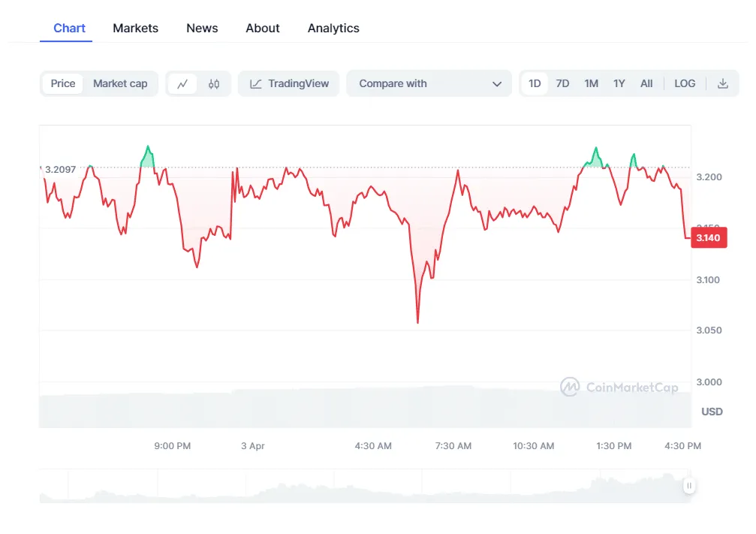Open the About tab
This screenshot has height=534, width=756.
pyautogui.click(x=263, y=29)
